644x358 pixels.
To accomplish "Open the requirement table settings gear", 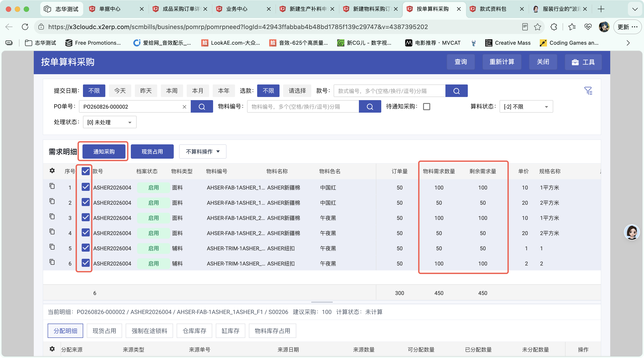I will click(x=52, y=171).
